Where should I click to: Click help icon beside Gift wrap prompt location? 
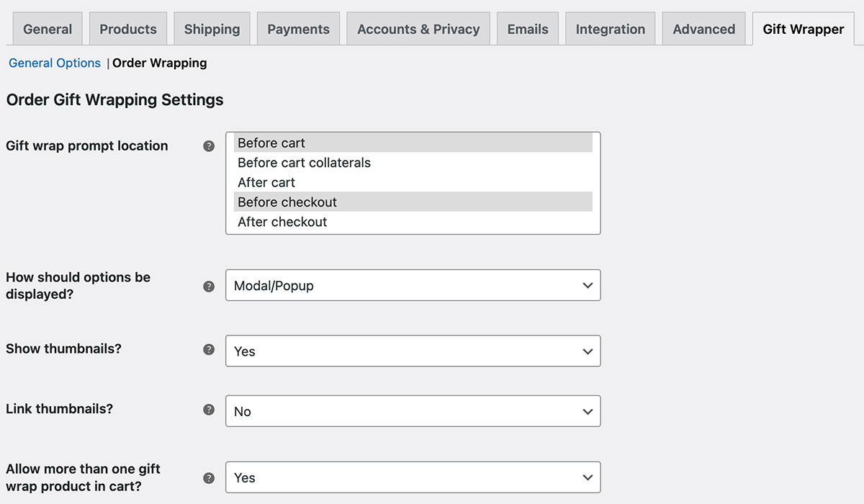pos(209,146)
